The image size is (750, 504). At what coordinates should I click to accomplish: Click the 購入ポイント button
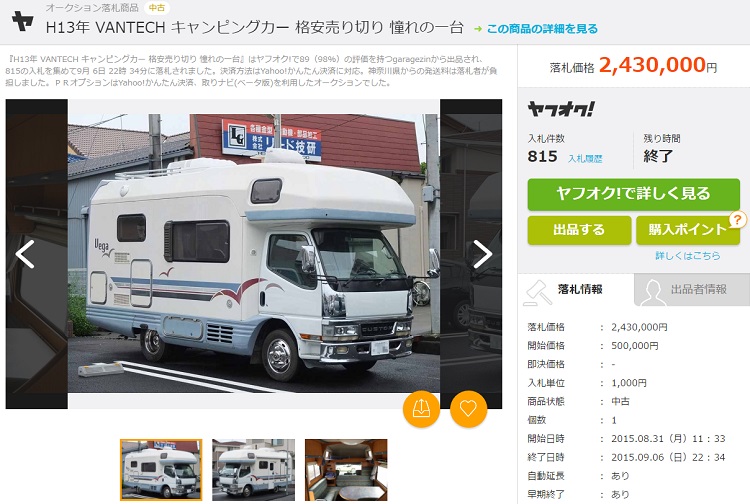(x=688, y=230)
